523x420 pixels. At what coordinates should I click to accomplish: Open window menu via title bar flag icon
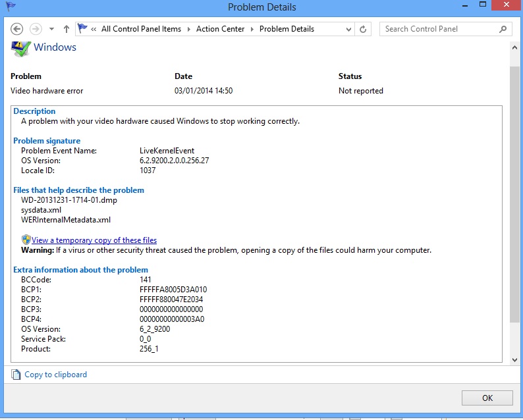11,7
